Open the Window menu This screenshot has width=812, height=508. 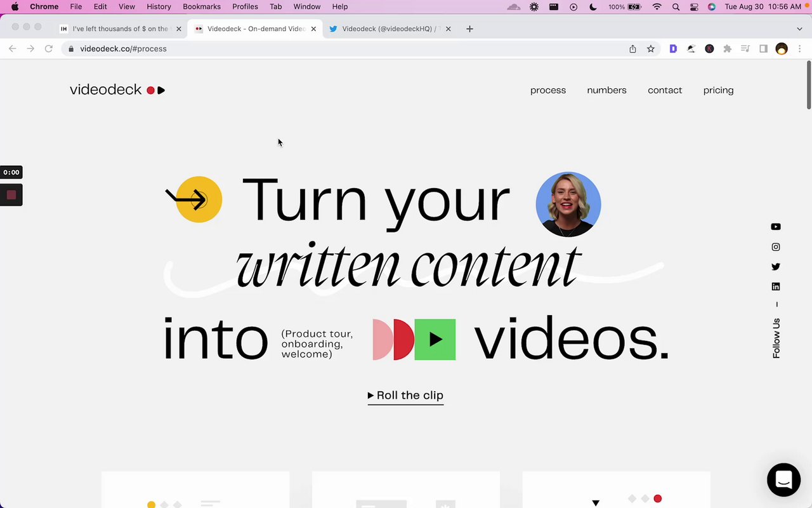[x=307, y=6]
